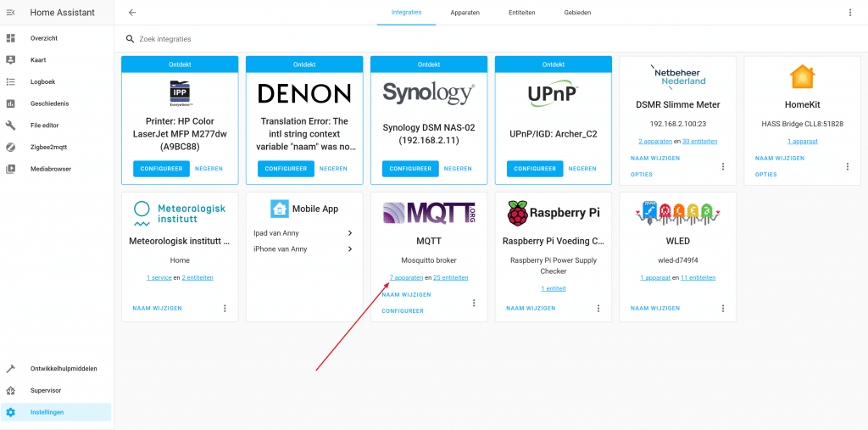Open DSMR 30 entiteiten link

[700, 142]
